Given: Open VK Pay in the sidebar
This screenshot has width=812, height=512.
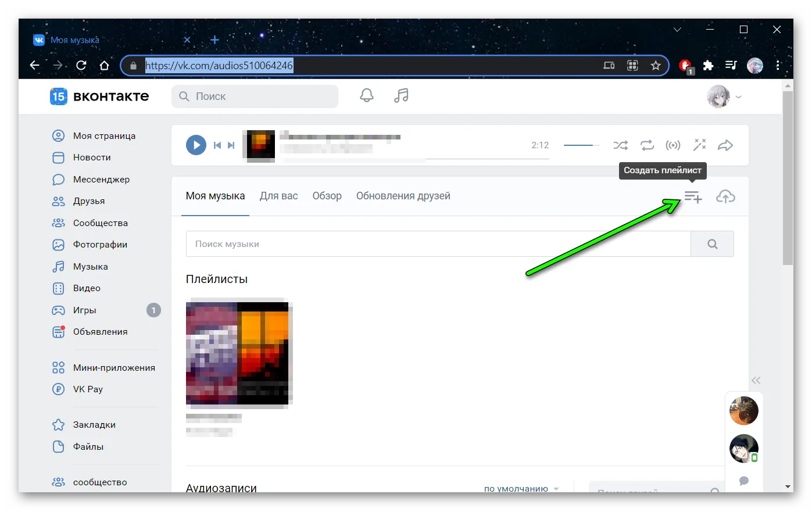Looking at the screenshot, I should pyautogui.click(x=88, y=389).
